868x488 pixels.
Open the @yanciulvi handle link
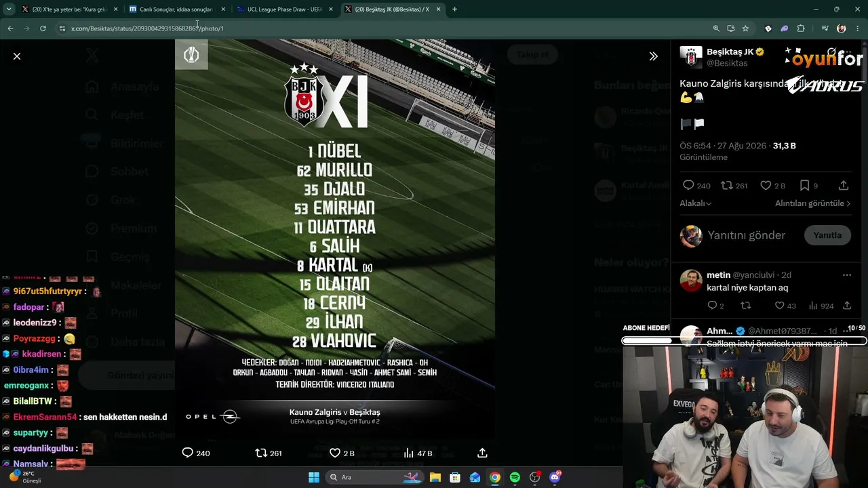755,275
